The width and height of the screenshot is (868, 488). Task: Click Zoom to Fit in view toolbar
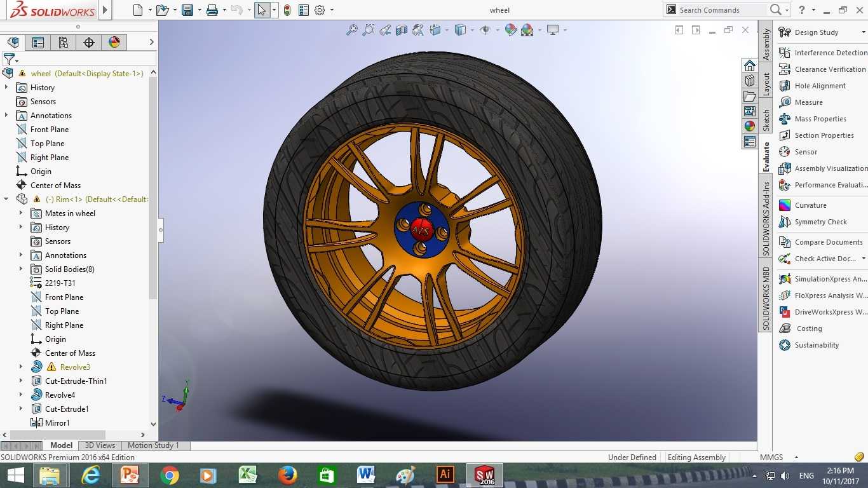[351, 30]
